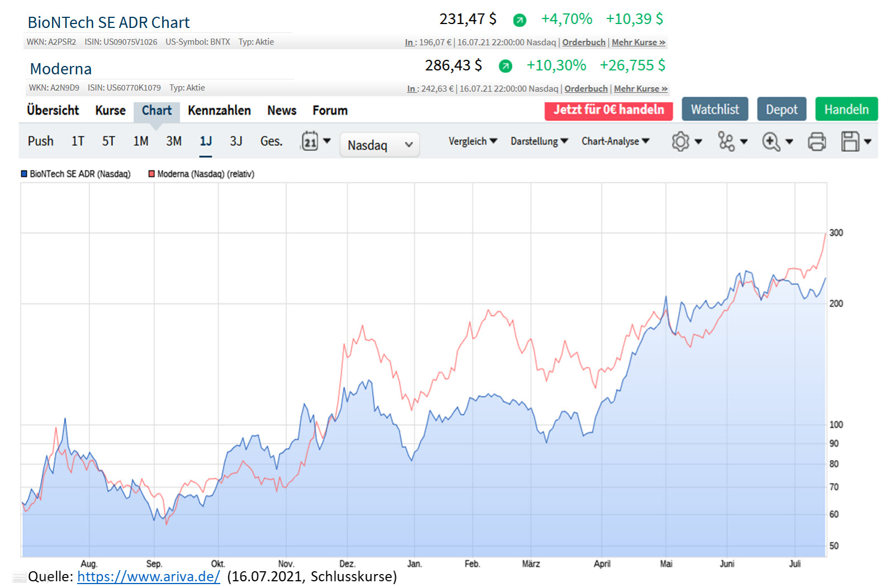Open the ariva.de source link
The width and height of the screenshot is (885, 588).
click(149, 576)
